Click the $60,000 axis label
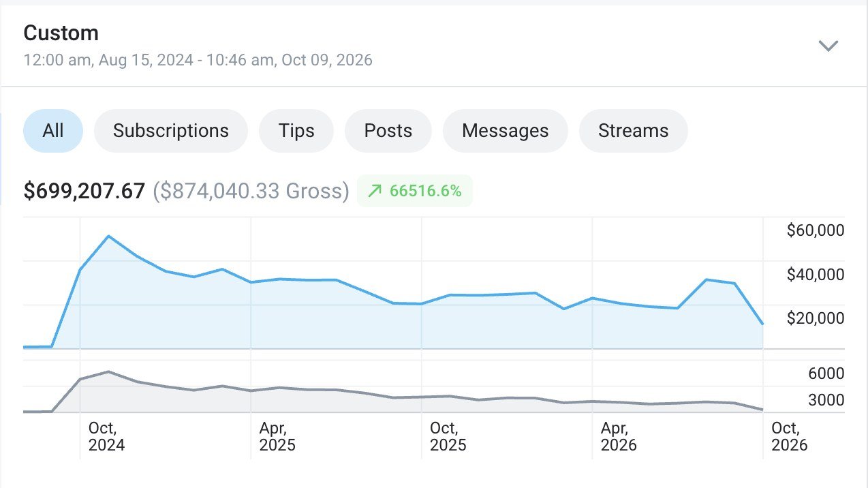Image resolution: width=868 pixels, height=488 pixels. (816, 231)
